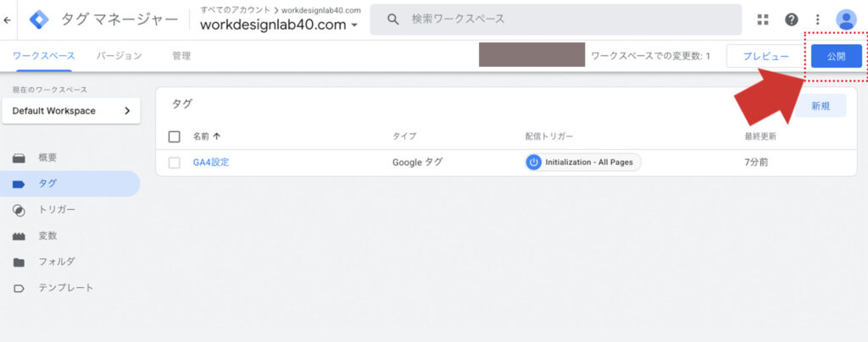Viewport: 868px width, 342px height.
Task: Click the power icon of Initialization trigger
Action: click(534, 163)
